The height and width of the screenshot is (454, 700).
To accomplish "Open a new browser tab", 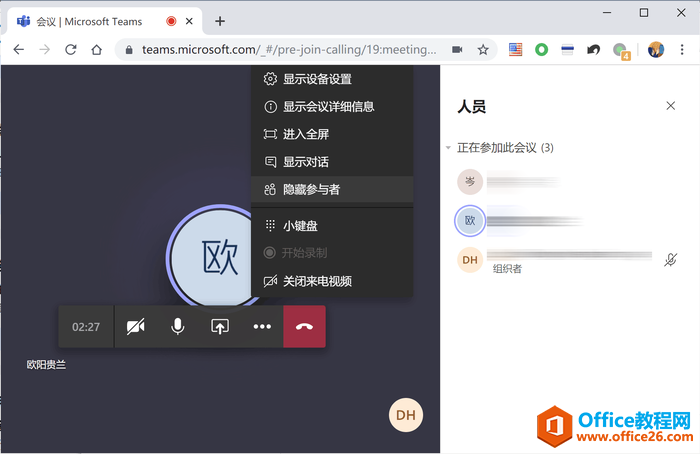I will point(220,21).
